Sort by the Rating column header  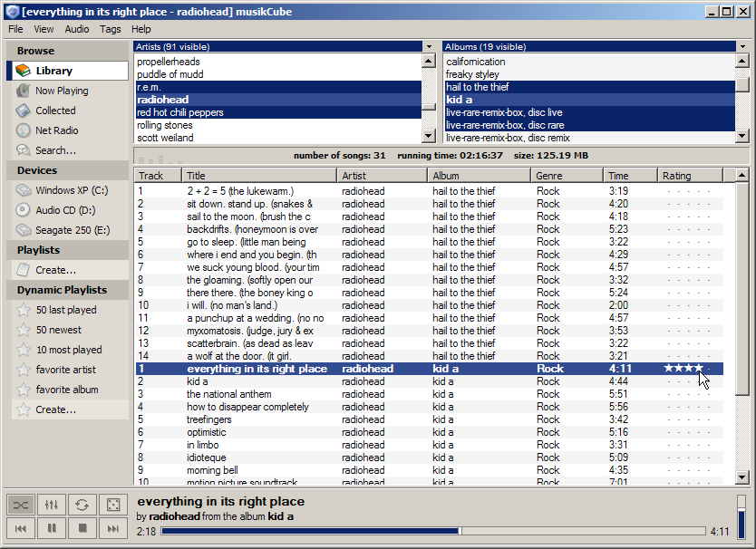point(691,176)
